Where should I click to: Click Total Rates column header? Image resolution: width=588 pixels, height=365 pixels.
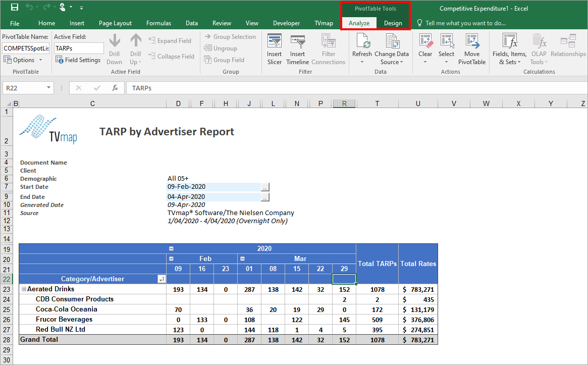tap(418, 264)
